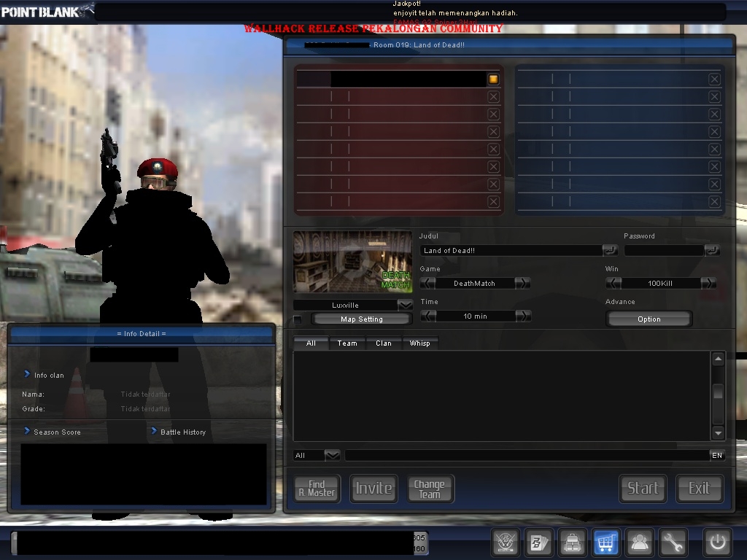Open the Clan menu icon
The width and height of the screenshot is (747, 560).
tap(506, 542)
